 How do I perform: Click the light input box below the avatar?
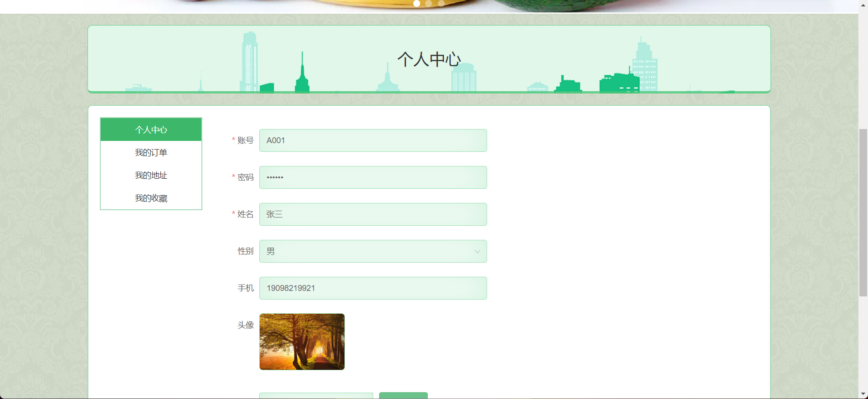point(316,395)
